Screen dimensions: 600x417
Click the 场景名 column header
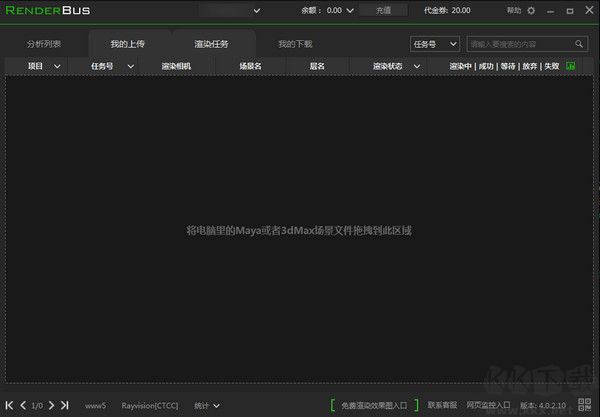tap(250, 66)
